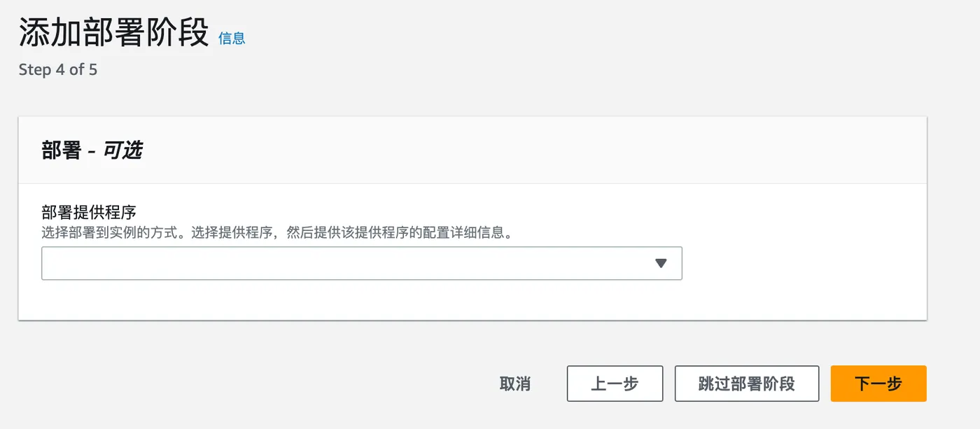This screenshot has height=429, width=980.
Task: Open the 信息 help link
Action: pyautogui.click(x=232, y=38)
